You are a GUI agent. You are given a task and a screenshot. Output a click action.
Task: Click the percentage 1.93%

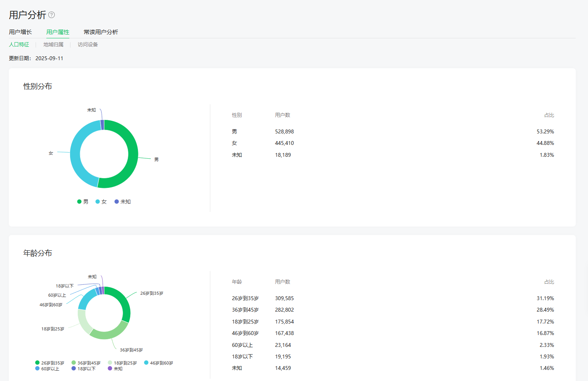[x=547, y=356]
